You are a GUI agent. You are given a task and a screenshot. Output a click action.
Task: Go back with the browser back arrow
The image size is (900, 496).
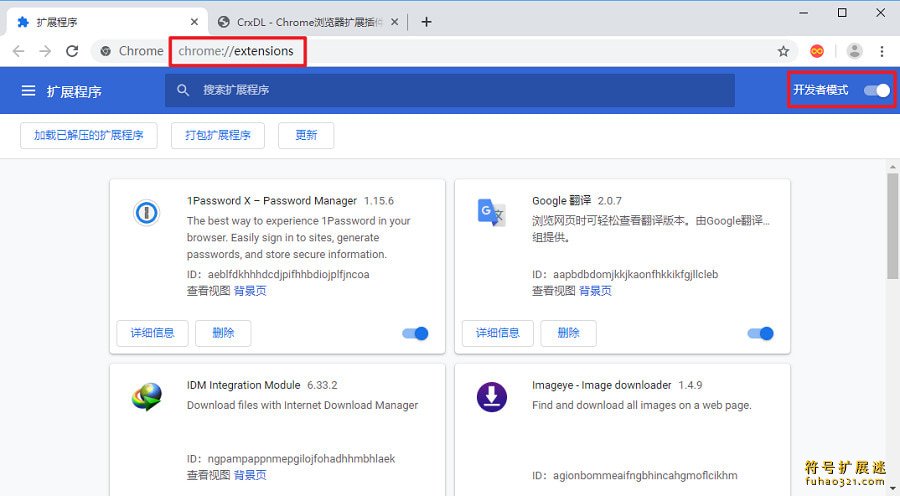18,51
